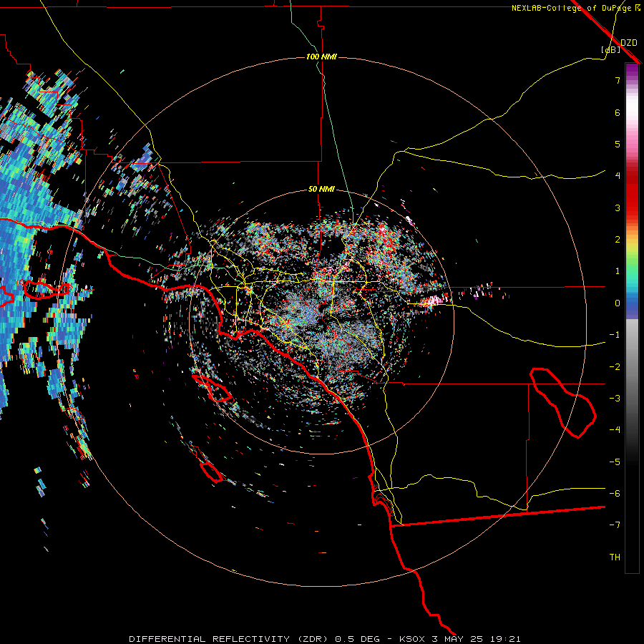Image resolution: width=644 pixels, height=644 pixels.
Task: Click the 'KSOX' radar site identifier
Action: (412, 639)
